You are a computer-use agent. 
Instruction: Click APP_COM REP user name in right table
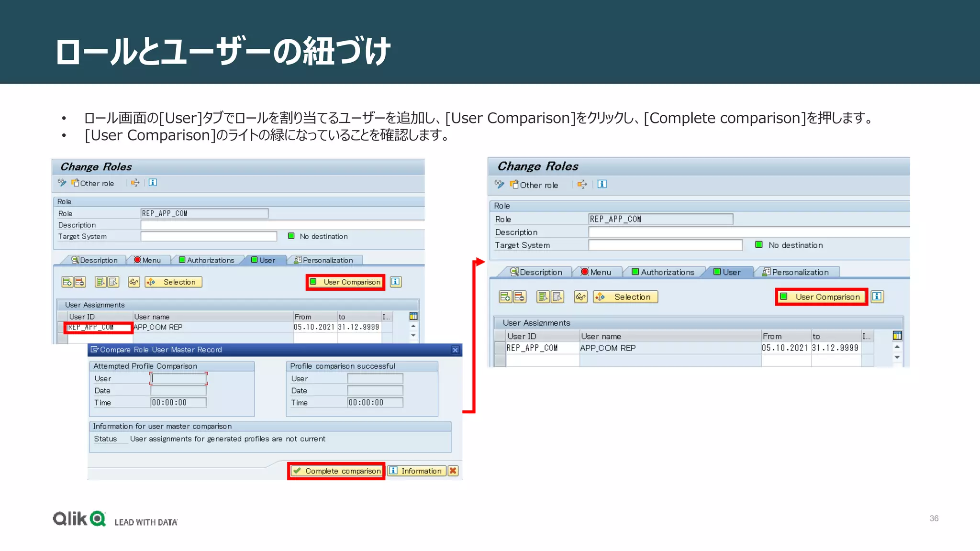608,348
